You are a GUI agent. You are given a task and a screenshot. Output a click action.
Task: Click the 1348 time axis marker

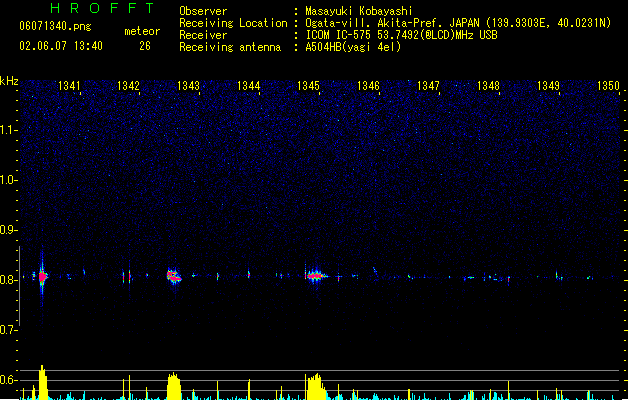(x=488, y=86)
